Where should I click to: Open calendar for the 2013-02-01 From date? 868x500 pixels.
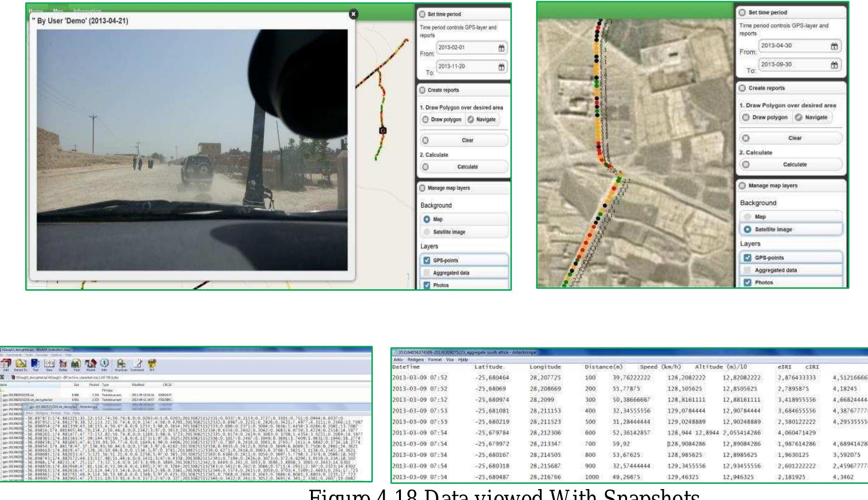pyautogui.click(x=501, y=48)
